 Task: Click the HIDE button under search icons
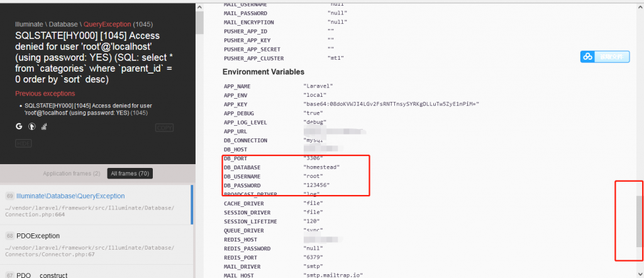(23, 143)
